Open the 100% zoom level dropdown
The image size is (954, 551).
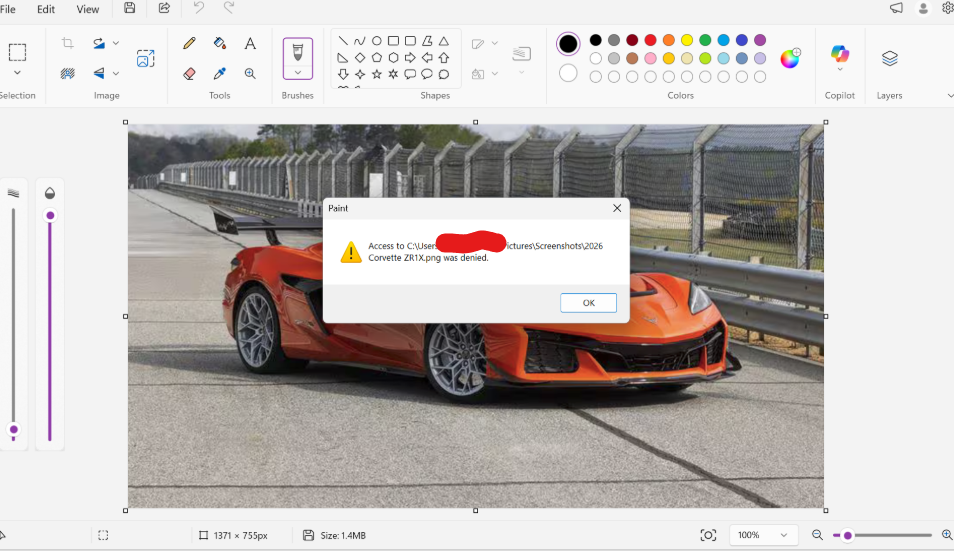762,535
